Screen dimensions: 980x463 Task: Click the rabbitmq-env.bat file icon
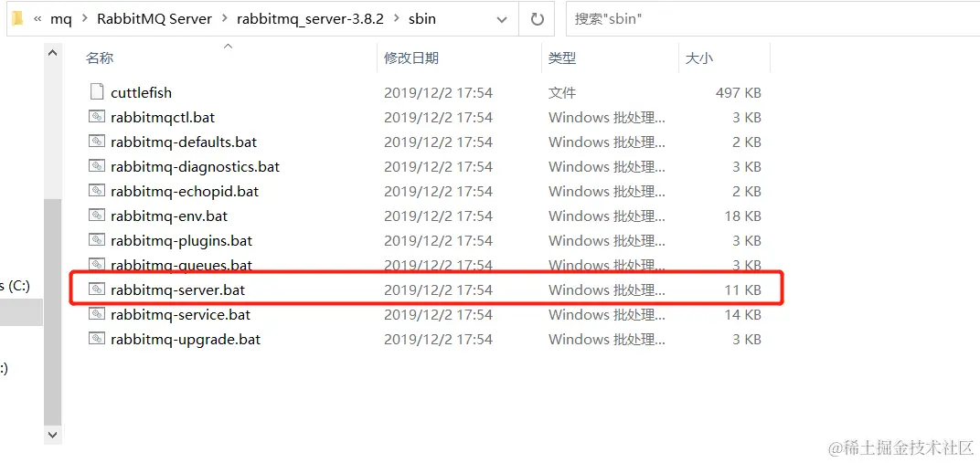[x=96, y=216]
